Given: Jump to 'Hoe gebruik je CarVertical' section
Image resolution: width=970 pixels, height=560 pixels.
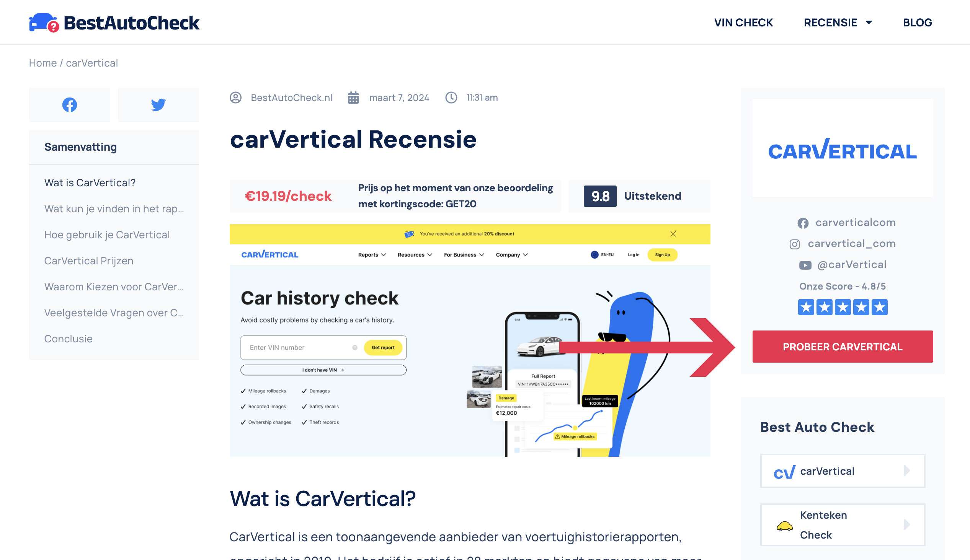Looking at the screenshot, I should tap(107, 235).
